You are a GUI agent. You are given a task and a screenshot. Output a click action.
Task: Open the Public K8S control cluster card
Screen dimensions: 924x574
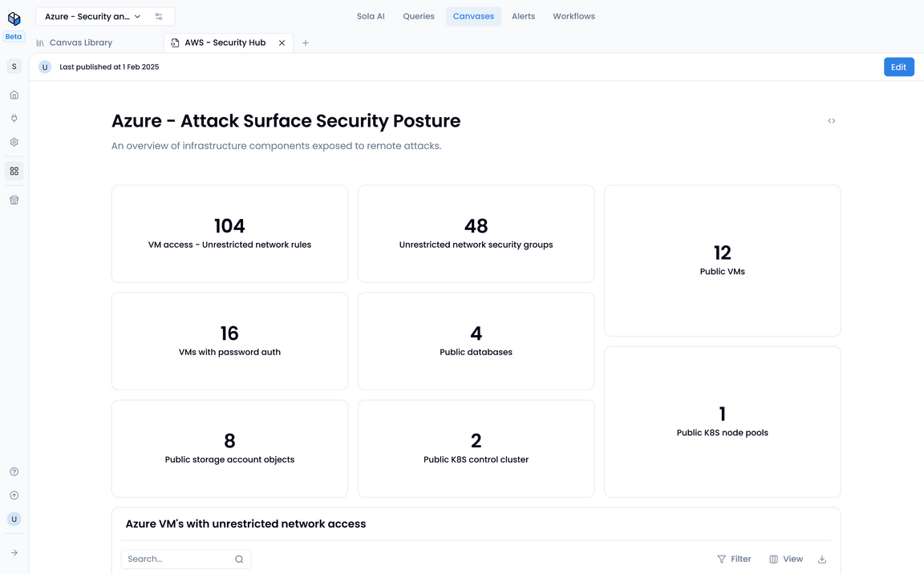476,449
